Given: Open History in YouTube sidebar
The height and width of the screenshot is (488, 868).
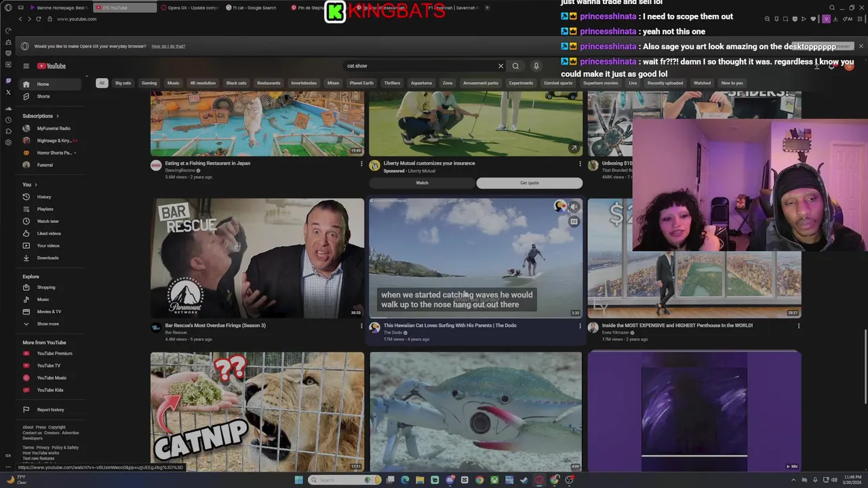Looking at the screenshot, I should pos(52,197).
